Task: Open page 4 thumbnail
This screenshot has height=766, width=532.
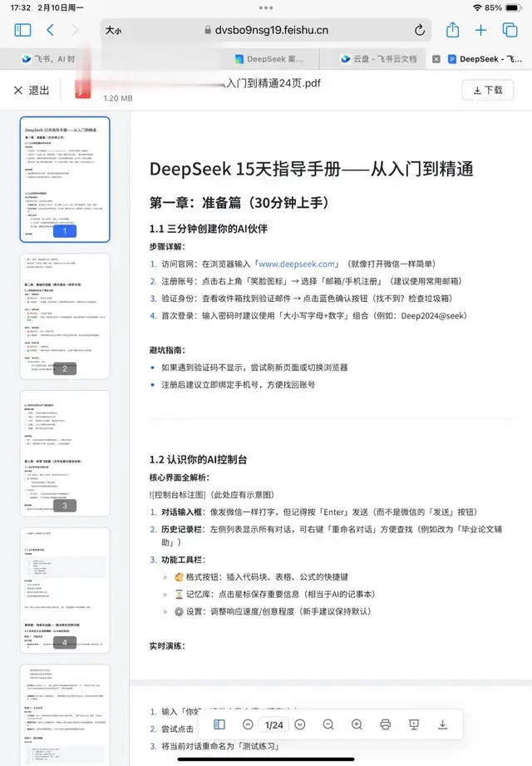Action: click(x=65, y=591)
